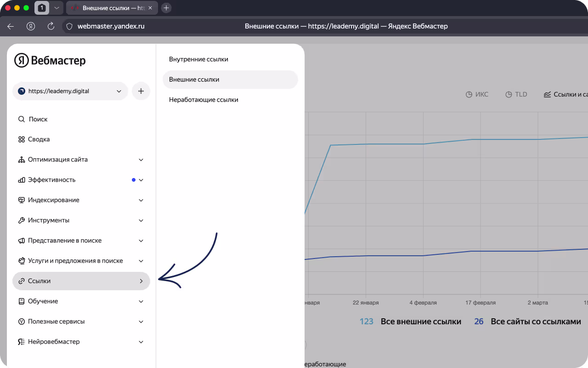The width and height of the screenshot is (588, 368).
Task: Click the Полезные сервисы round icon
Action: pos(21,322)
